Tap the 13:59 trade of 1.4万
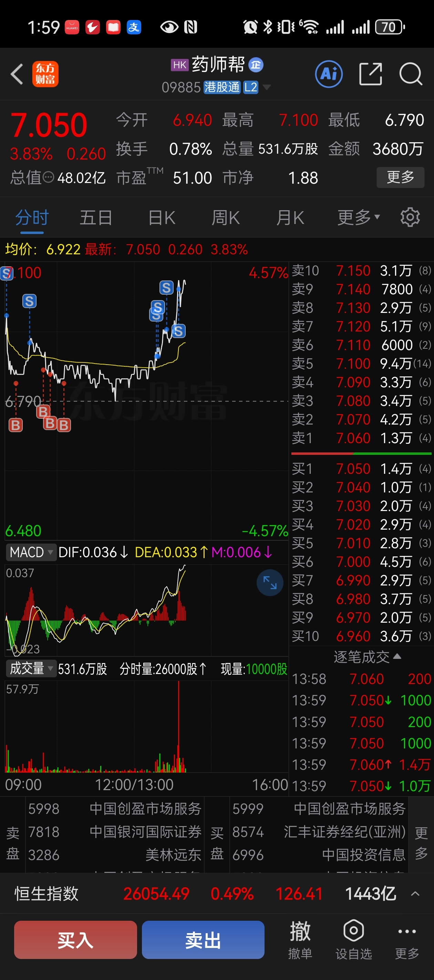The height and width of the screenshot is (980, 434). (x=361, y=765)
